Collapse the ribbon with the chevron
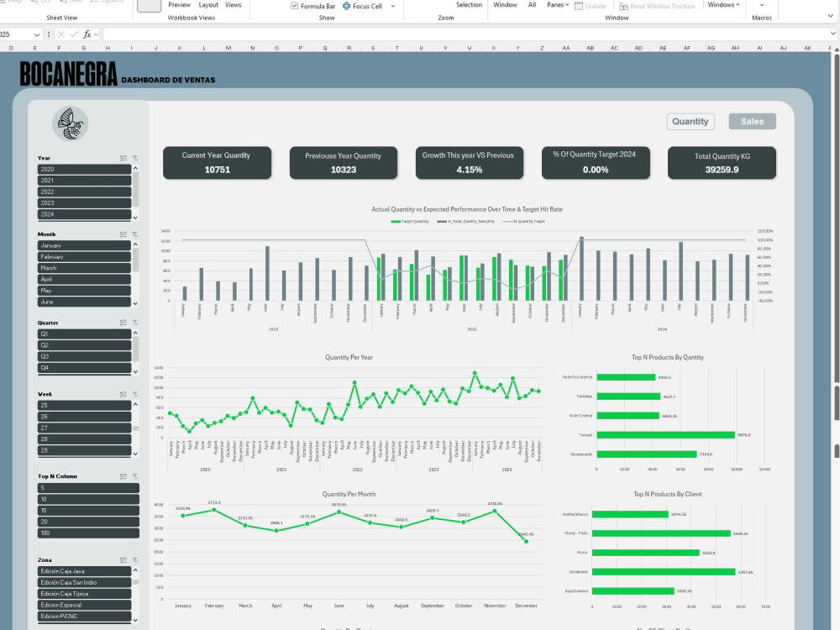 click(x=831, y=17)
